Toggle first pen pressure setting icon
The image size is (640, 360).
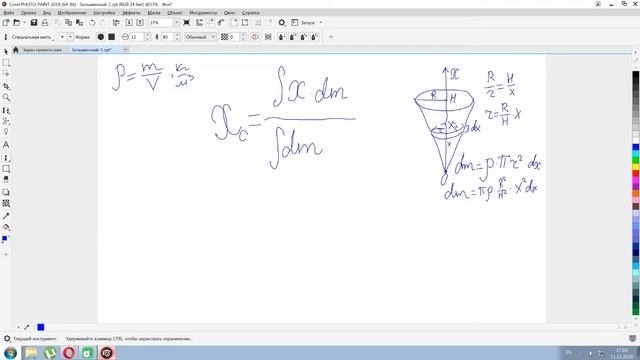pos(282,37)
